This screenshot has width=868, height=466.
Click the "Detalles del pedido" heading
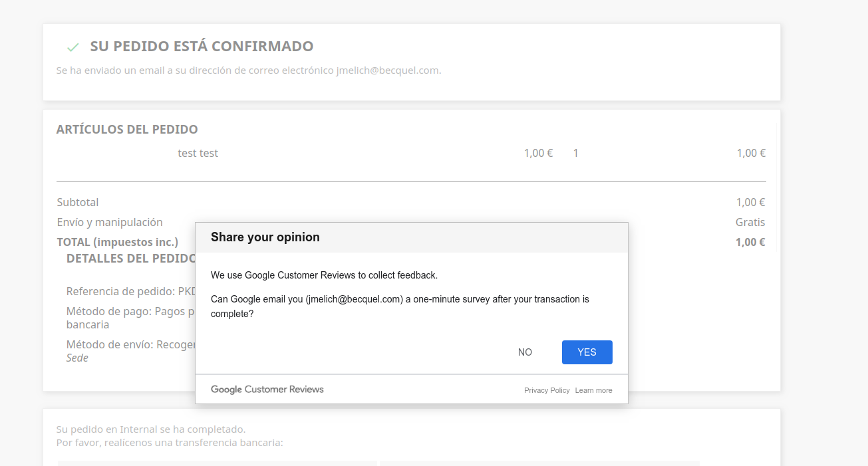pos(131,259)
